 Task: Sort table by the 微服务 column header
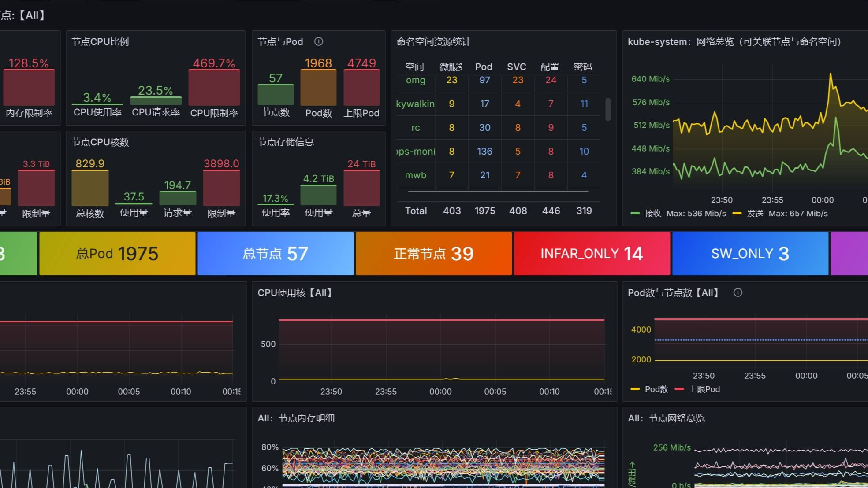pos(451,67)
